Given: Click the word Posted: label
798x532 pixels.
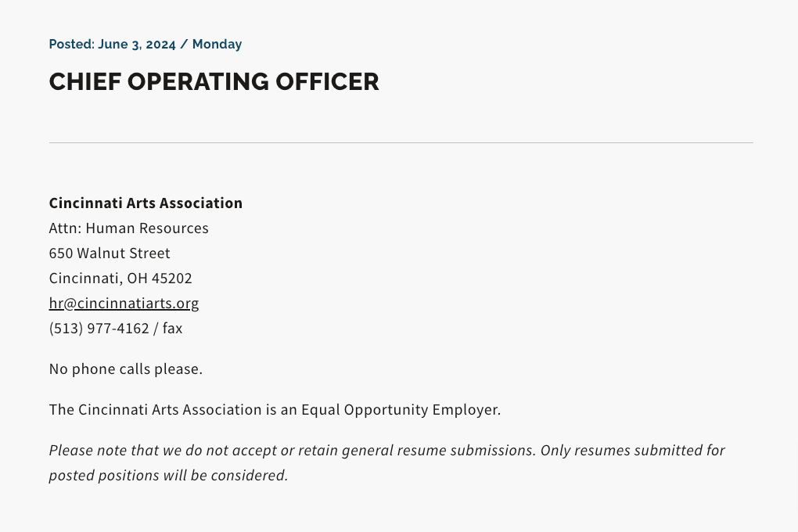Looking at the screenshot, I should tap(72, 45).
